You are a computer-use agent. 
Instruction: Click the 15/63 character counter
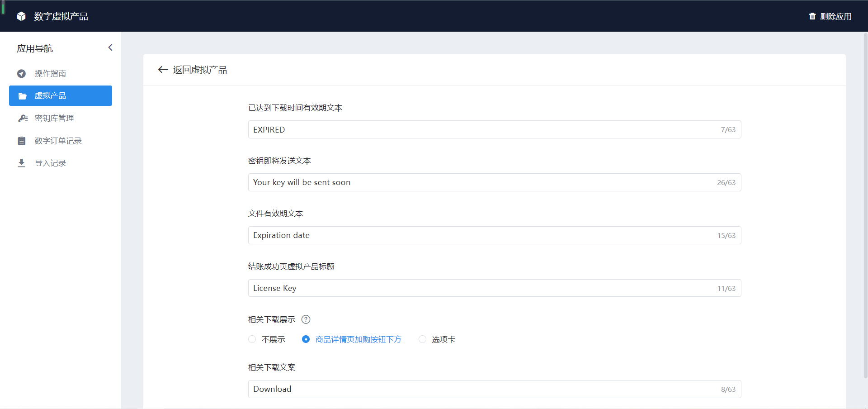click(726, 236)
